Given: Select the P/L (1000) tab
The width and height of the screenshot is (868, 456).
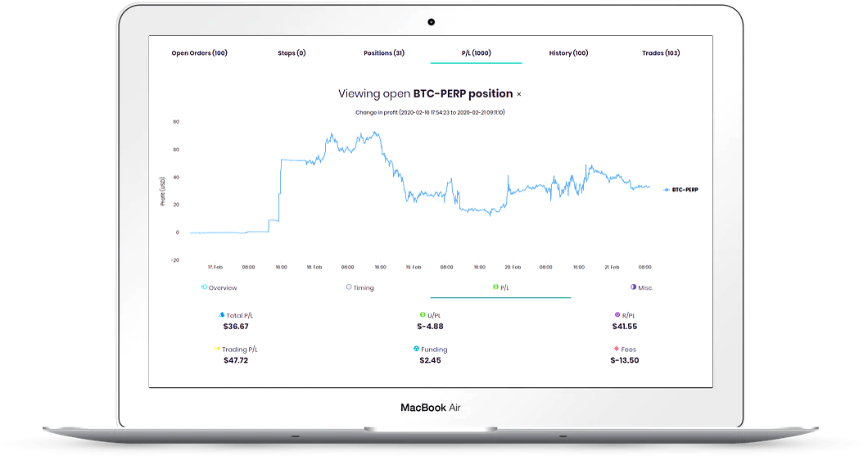Looking at the screenshot, I should [x=476, y=53].
